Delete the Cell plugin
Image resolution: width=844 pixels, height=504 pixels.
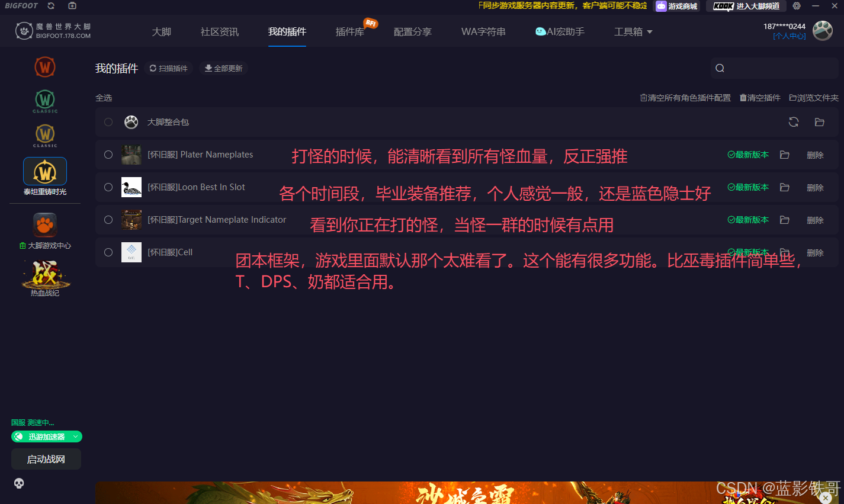coord(815,253)
